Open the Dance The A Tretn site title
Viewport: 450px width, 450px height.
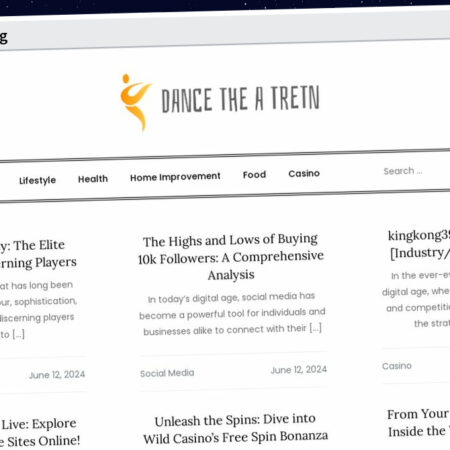click(241, 99)
